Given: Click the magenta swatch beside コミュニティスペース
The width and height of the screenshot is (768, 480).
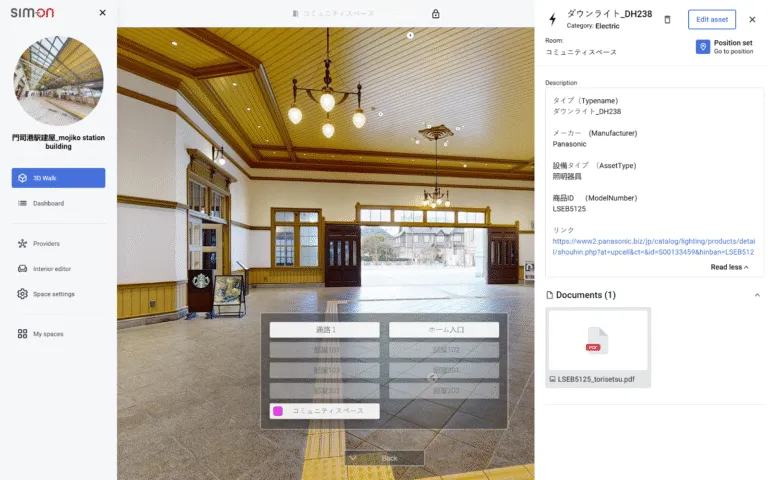Looking at the screenshot, I should [278, 411].
